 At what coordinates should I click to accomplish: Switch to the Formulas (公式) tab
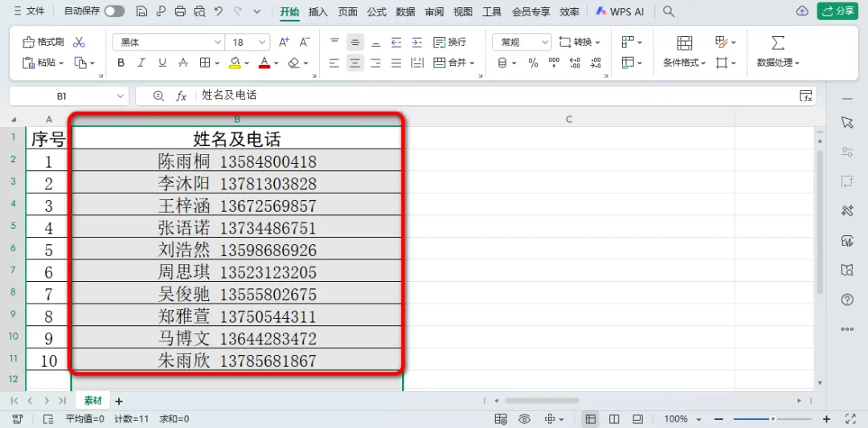[376, 11]
